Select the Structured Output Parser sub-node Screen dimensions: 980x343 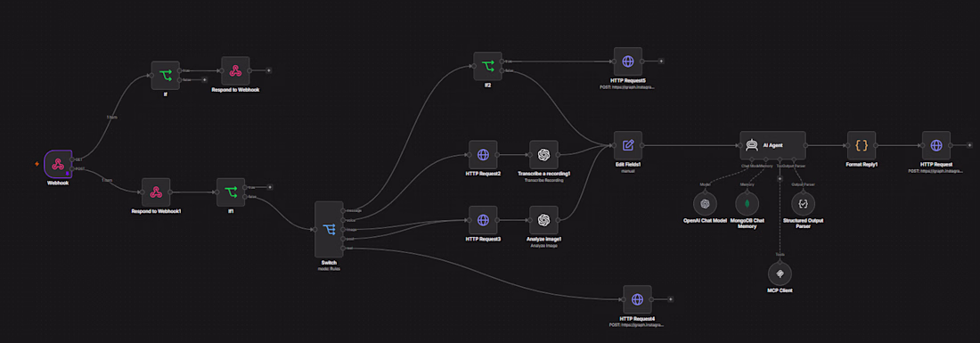pyautogui.click(x=803, y=203)
